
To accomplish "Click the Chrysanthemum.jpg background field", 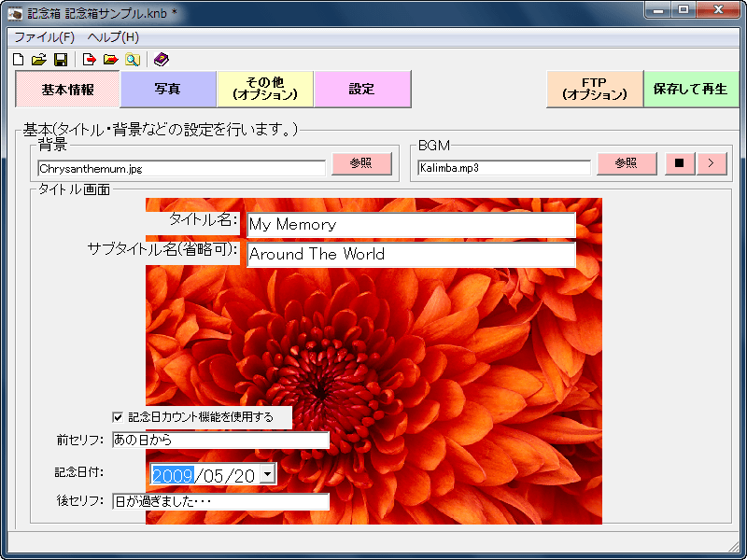I will [181, 169].
